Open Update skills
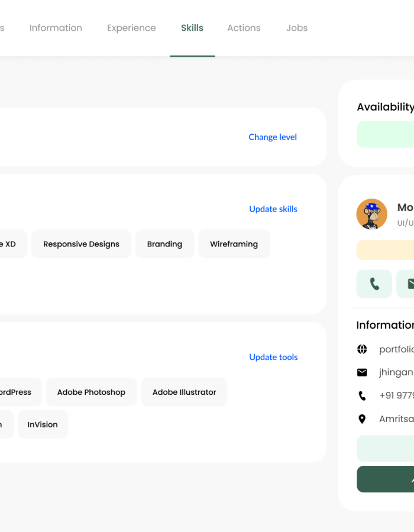Screen dimensions: 414x532 point(273,209)
